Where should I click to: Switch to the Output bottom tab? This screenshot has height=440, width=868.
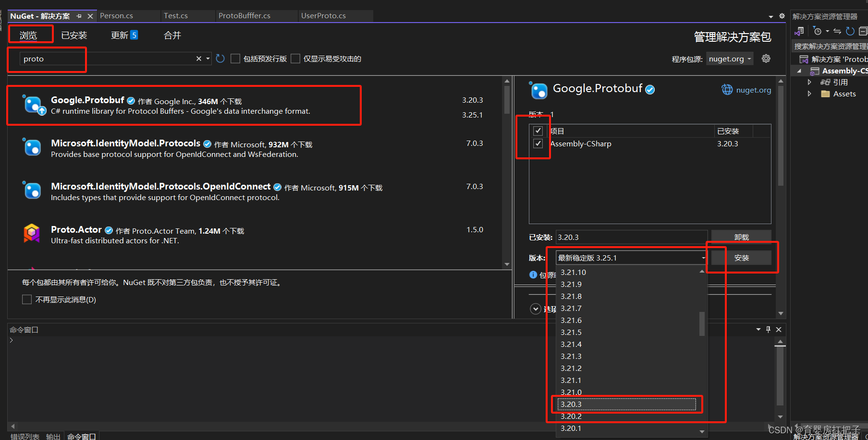53,436
